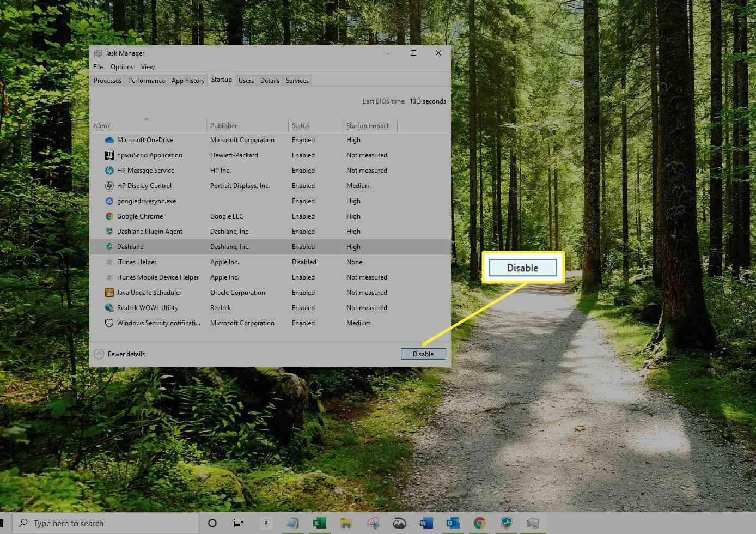Screen dimensions: 756x534
Task: Open File Explorer from the taskbar
Action: tap(346, 523)
